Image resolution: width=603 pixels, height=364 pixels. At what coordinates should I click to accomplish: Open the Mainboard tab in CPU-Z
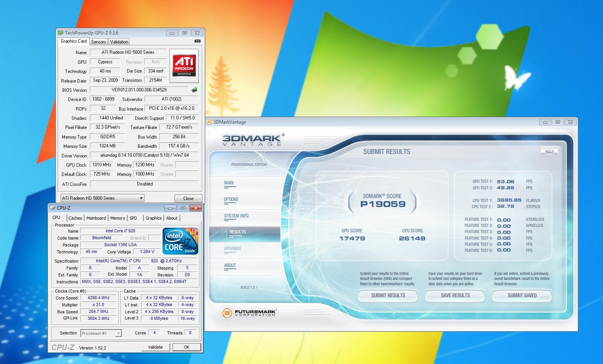pos(96,218)
